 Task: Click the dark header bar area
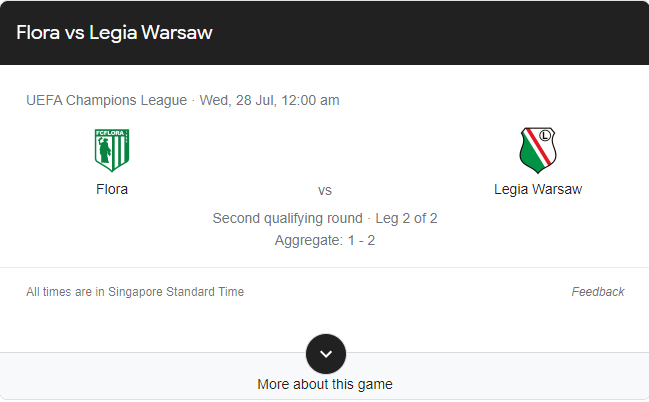[x=324, y=33]
